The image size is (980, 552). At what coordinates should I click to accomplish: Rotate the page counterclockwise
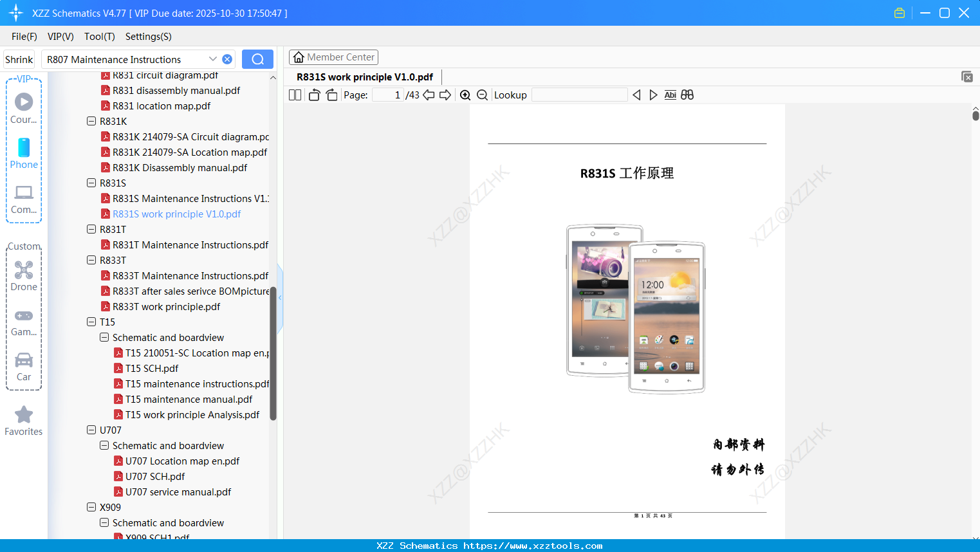[313, 94]
